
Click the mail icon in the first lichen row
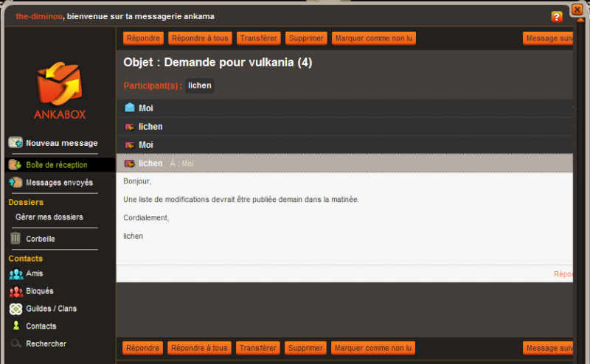click(x=130, y=127)
